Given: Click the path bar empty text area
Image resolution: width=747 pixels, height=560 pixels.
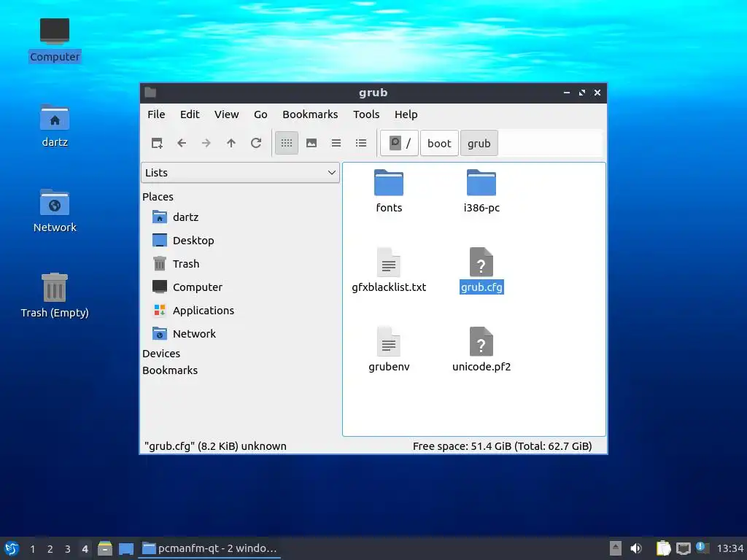Looking at the screenshot, I should point(551,143).
